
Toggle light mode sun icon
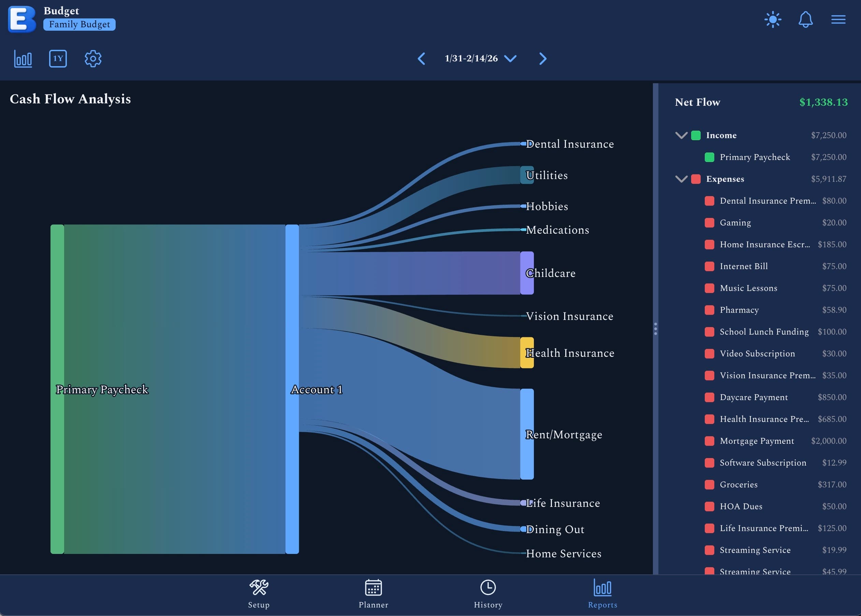(773, 19)
